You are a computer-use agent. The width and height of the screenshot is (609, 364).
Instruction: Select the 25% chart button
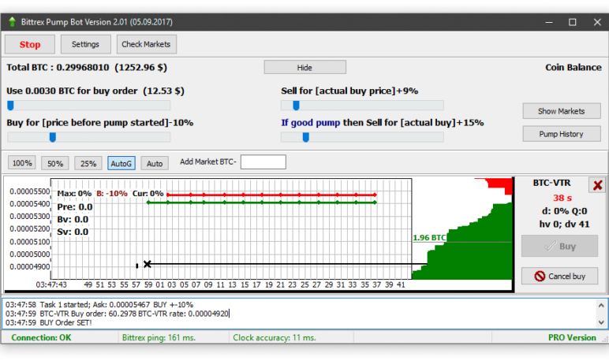88,163
